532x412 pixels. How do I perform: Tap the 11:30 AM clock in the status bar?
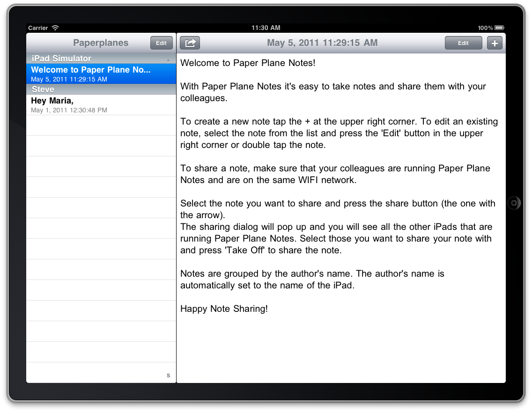click(x=266, y=28)
